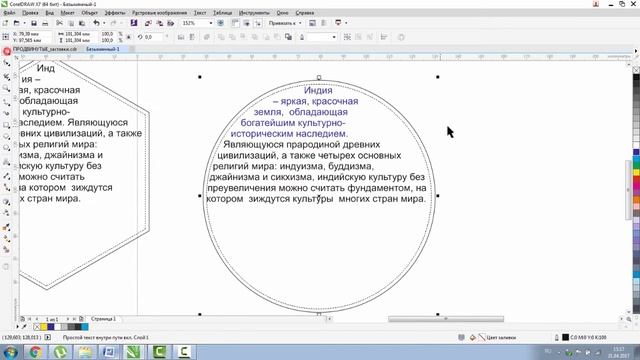Open the Options dialog icon
Image resolution: width=640 pixels, height=360 pixels.
[312, 23]
